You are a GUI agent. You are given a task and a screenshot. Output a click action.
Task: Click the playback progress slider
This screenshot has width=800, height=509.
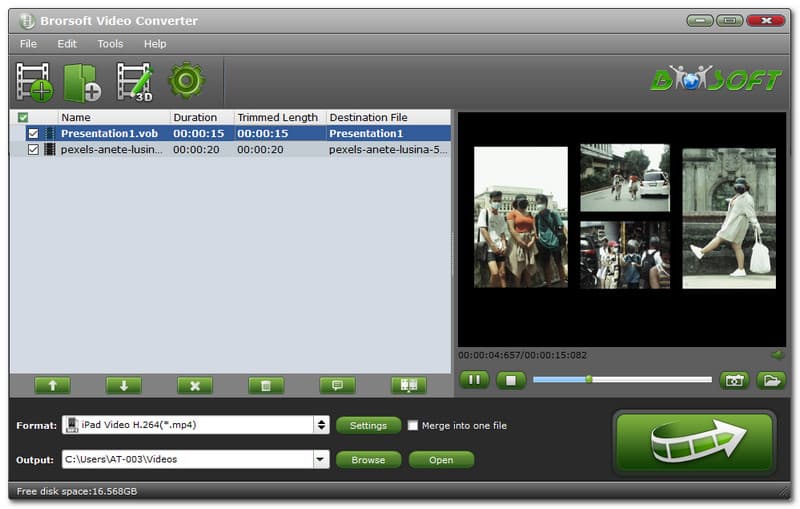(x=622, y=380)
